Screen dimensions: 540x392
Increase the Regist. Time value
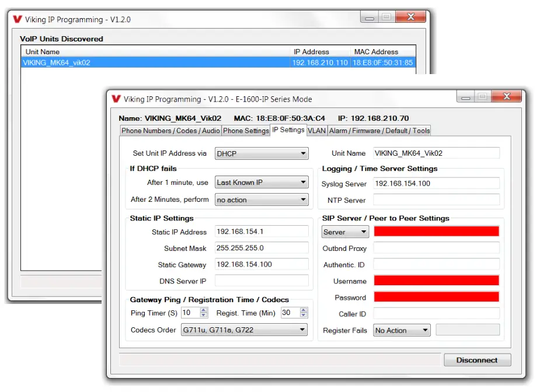point(303,310)
